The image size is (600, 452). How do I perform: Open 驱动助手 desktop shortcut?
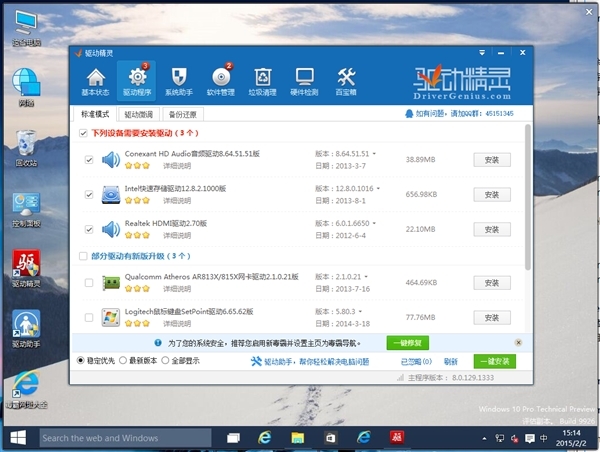(26, 329)
